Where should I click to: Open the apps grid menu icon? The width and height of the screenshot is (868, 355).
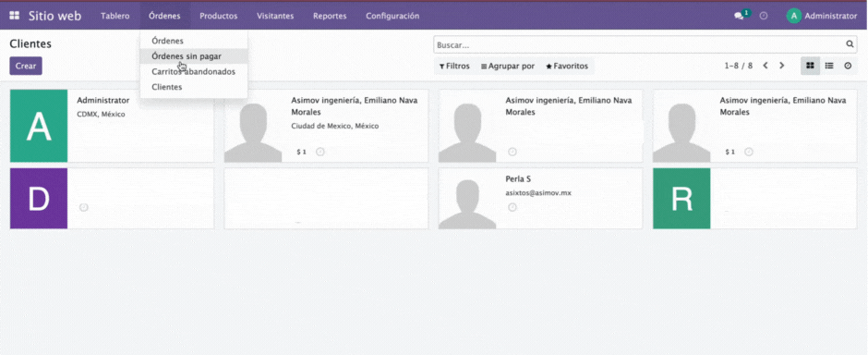[x=15, y=16]
